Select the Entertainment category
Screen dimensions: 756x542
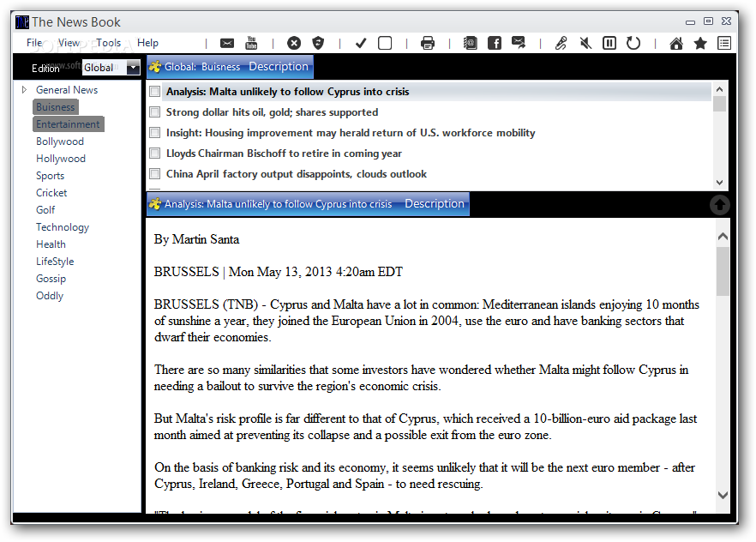click(68, 124)
